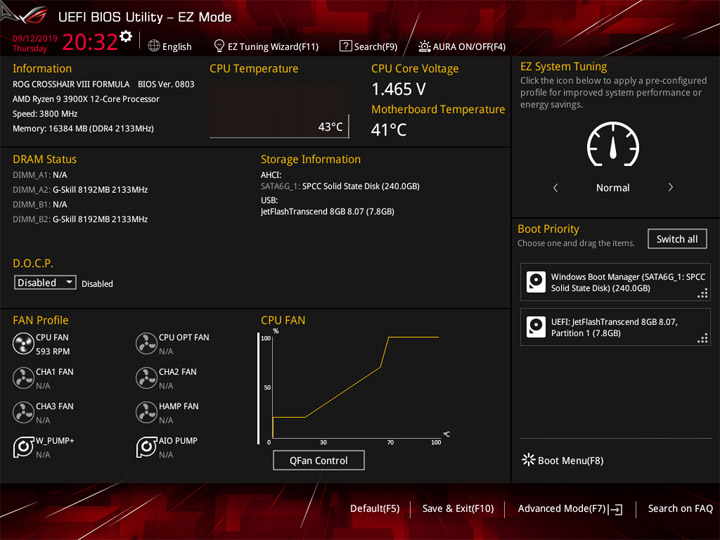720x540 pixels.
Task: Change language from English
Action: [x=177, y=46]
